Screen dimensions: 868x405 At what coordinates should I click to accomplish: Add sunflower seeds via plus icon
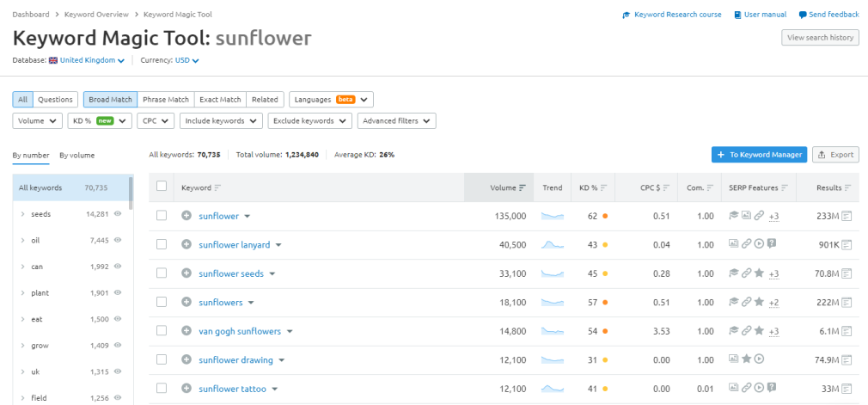coord(186,273)
